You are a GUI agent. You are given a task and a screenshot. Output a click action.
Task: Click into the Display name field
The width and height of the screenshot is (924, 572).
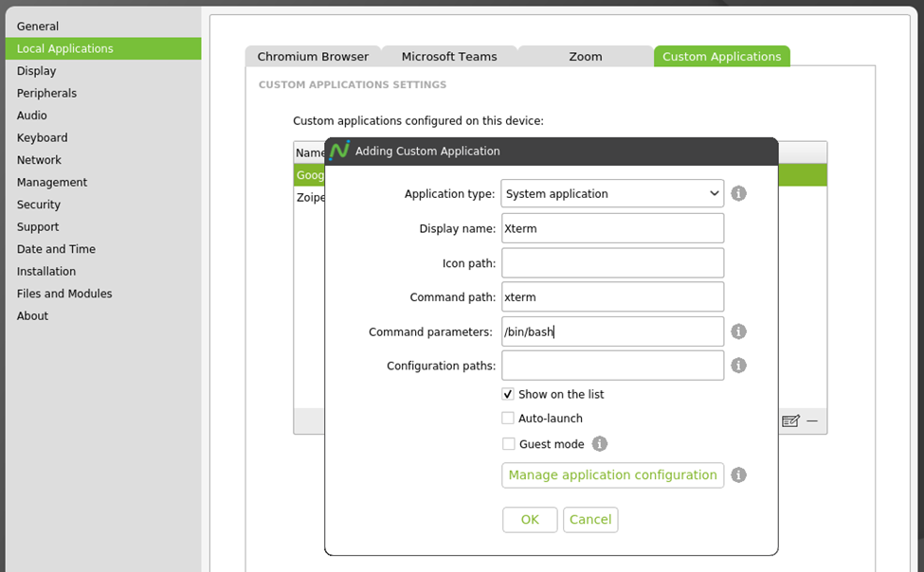613,228
